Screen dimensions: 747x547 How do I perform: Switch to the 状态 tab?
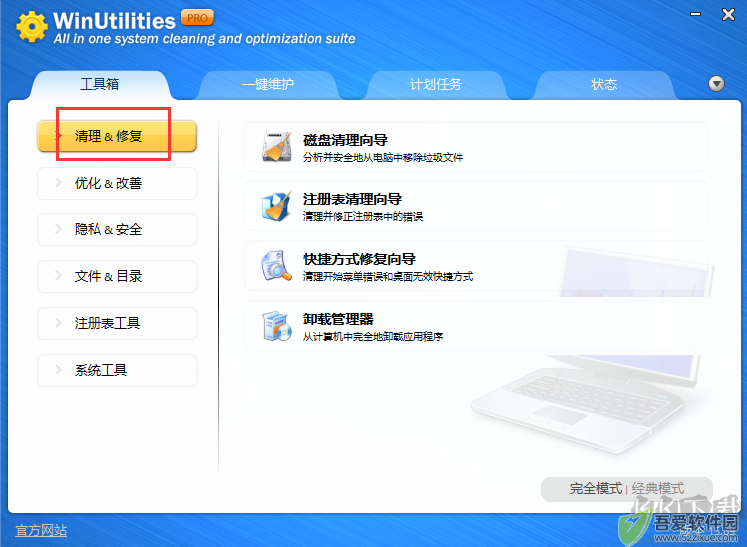[604, 84]
